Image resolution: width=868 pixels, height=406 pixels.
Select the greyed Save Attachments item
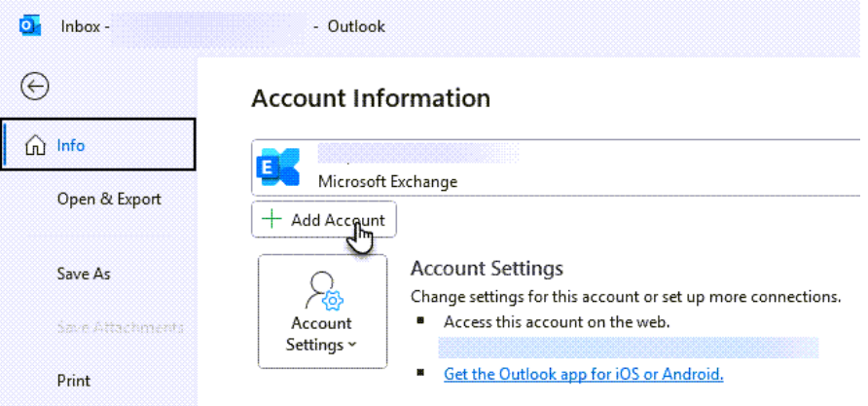point(120,327)
